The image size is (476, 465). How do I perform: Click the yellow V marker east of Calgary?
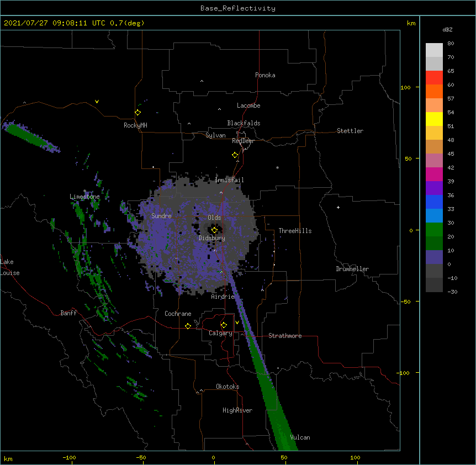237,323
